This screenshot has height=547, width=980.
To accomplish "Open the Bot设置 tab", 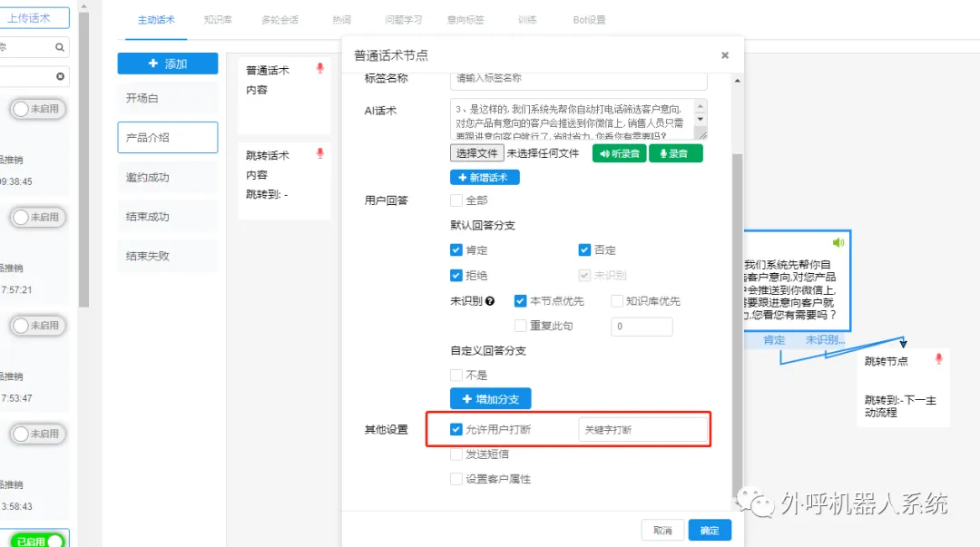I will pos(590,20).
